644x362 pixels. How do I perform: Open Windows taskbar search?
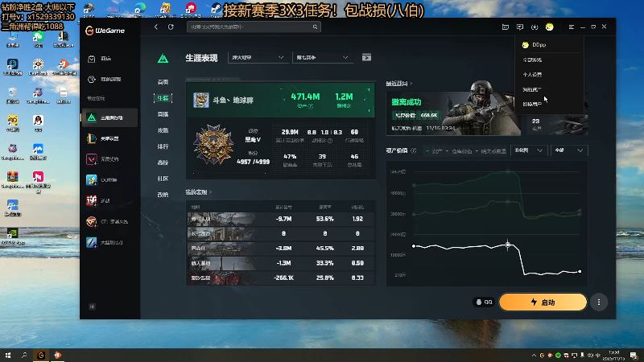pyautogui.click(x=24, y=356)
